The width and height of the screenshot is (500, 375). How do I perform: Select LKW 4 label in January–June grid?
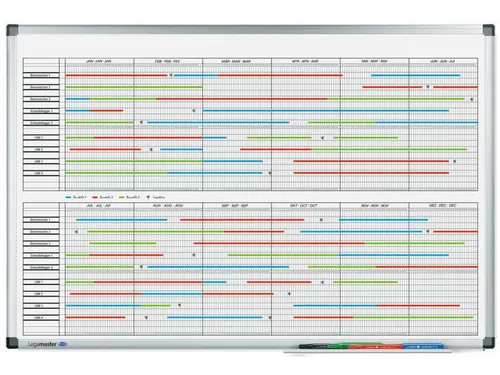(x=41, y=173)
